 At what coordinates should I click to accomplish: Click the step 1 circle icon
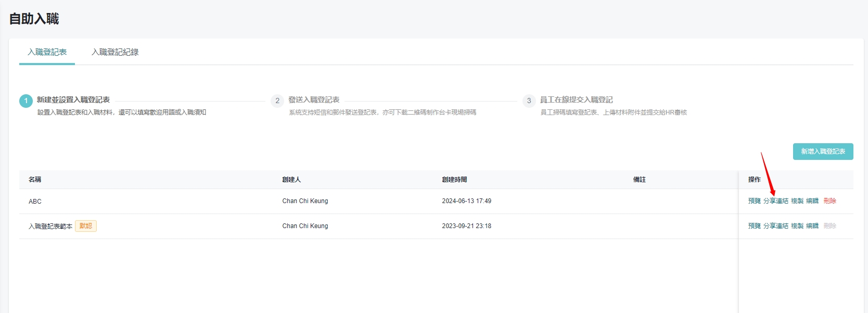26,101
